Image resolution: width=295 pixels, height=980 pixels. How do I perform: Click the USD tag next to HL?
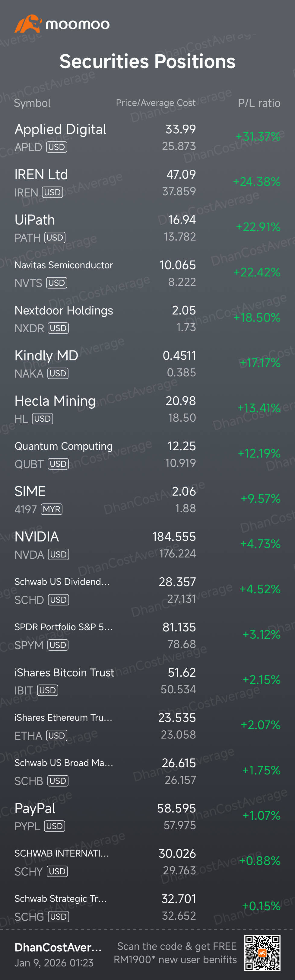pyautogui.click(x=42, y=419)
